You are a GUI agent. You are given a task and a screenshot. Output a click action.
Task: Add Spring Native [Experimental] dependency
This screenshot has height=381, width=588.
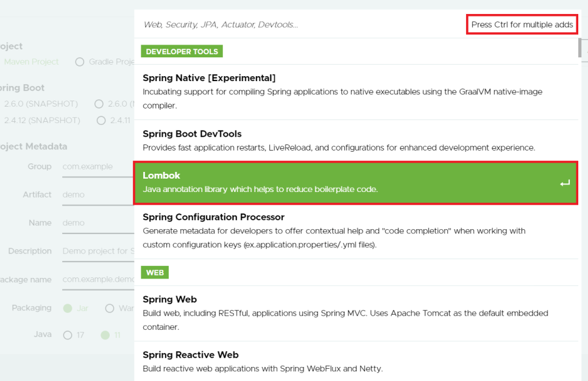[355, 92]
